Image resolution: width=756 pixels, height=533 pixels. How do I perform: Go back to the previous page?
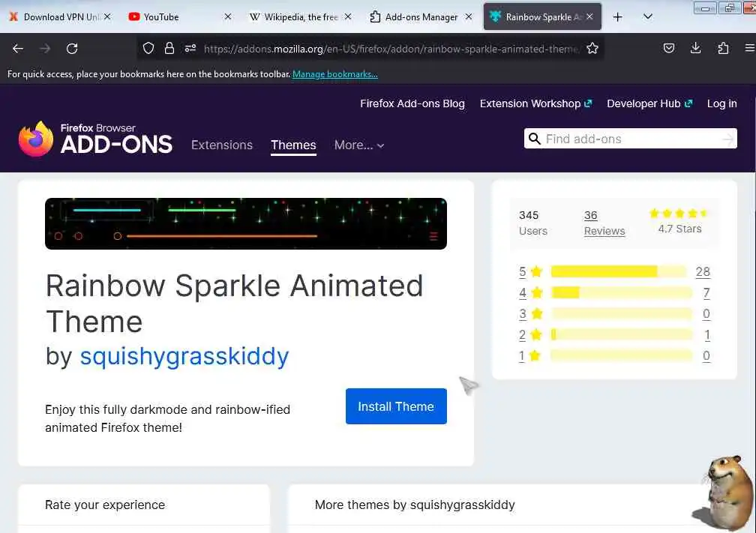click(18, 49)
